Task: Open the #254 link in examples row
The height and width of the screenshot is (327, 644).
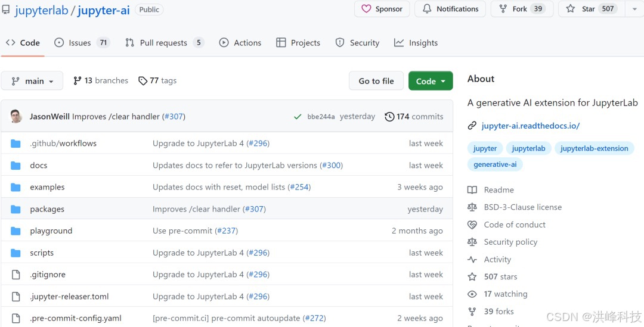Action: pos(299,187)
